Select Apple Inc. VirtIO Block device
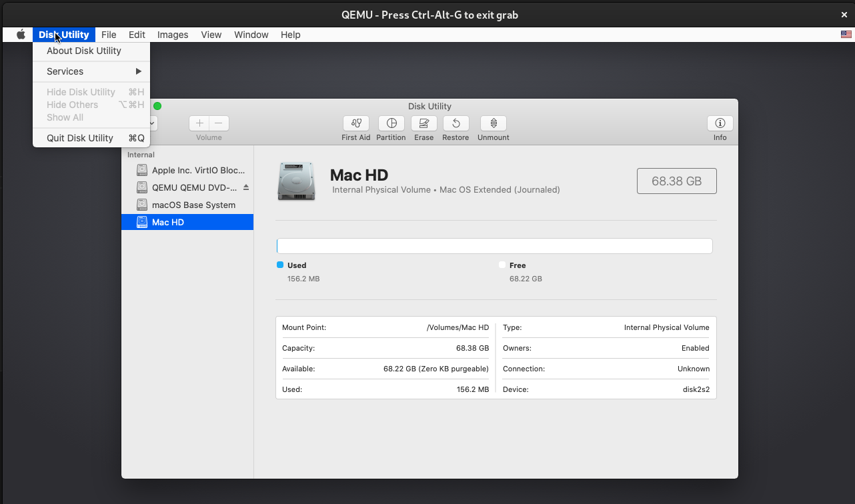This screenshot has height=504, width=855. [187, 170]
